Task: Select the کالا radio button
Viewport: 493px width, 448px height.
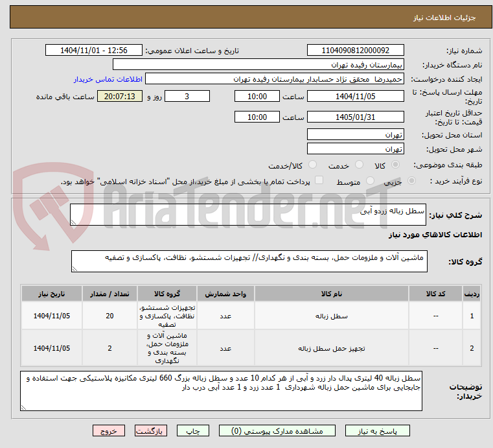Action: [396, 165]
